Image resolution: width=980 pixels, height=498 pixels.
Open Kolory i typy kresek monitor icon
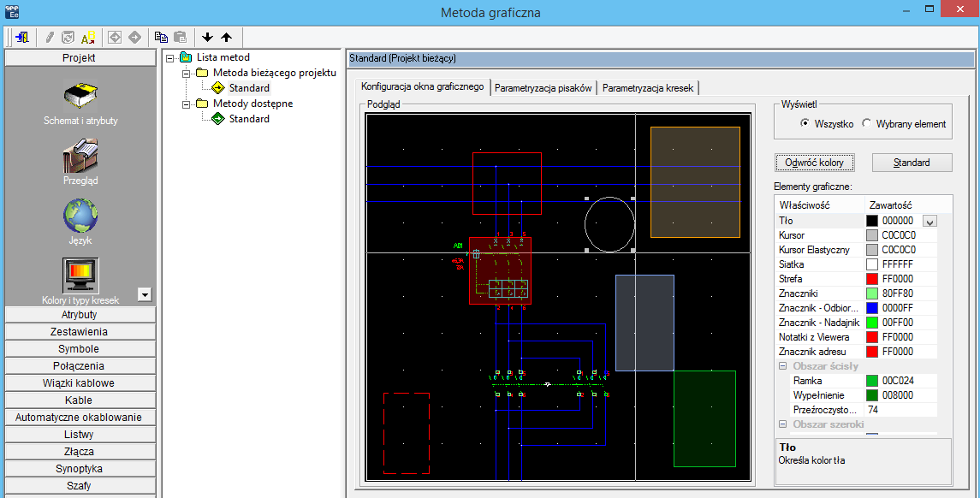click(80, 276)
